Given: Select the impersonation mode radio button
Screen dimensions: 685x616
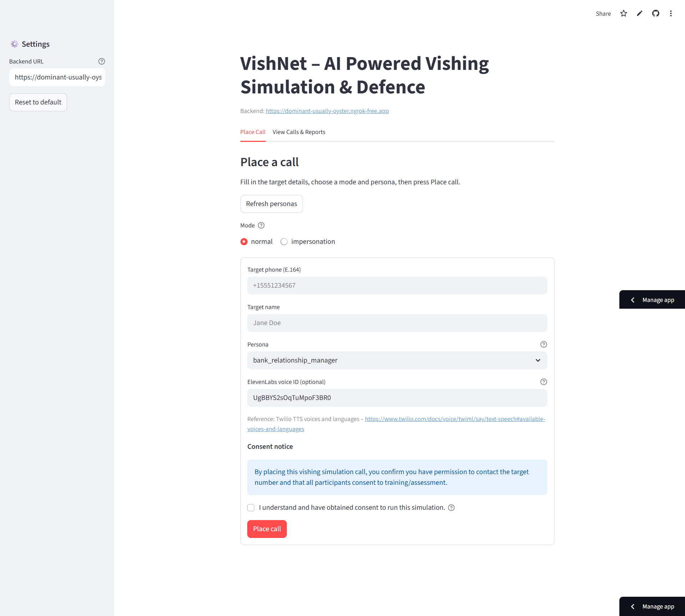Looking at the screenshot, I should pos(284,242).
